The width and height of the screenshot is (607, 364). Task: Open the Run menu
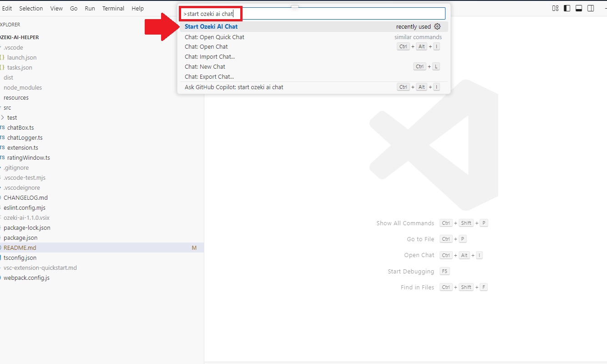[x=90, y=8]
